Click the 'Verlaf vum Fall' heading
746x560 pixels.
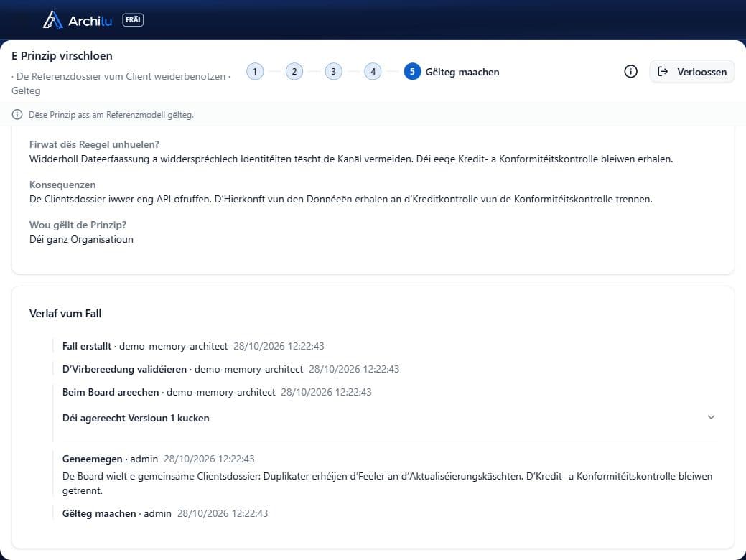[65, 314]
